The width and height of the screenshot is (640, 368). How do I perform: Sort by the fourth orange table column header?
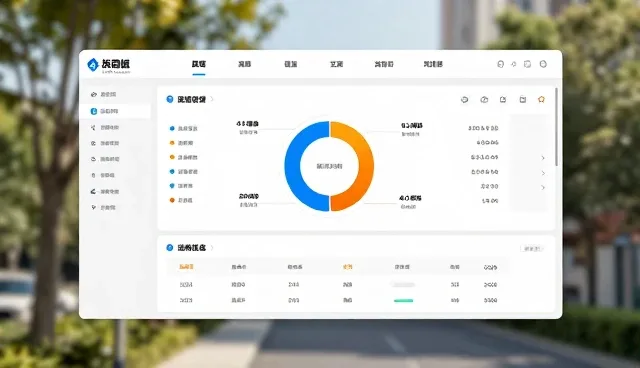(x=347, y=267)
